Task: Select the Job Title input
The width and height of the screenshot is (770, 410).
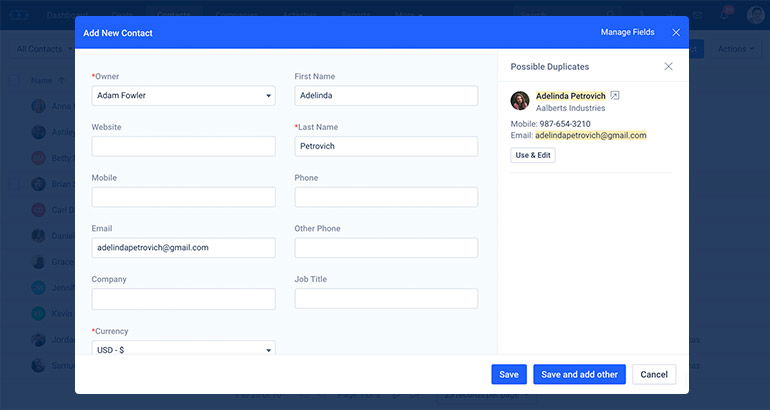Action: pyautogui.click(x=386, y=299)
